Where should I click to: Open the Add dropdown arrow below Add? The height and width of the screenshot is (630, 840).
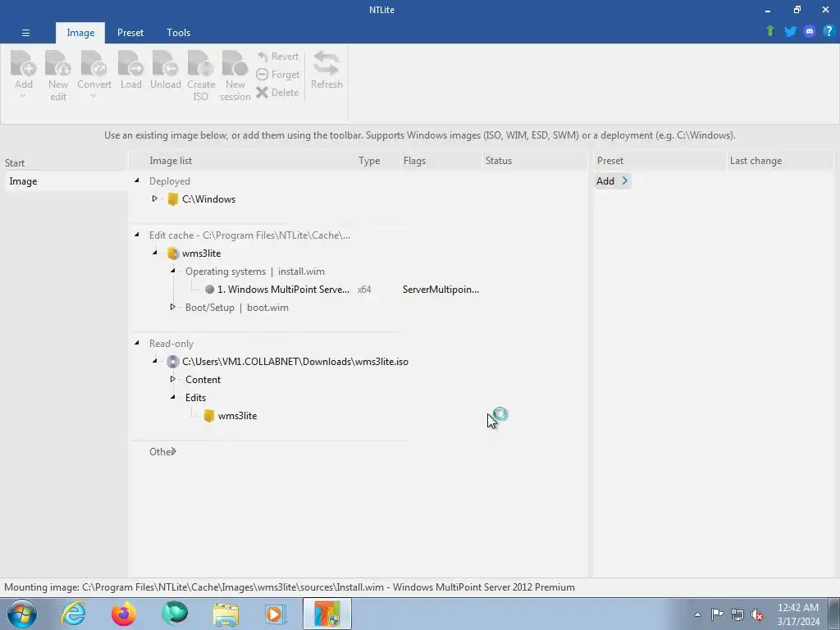point(23,97)
